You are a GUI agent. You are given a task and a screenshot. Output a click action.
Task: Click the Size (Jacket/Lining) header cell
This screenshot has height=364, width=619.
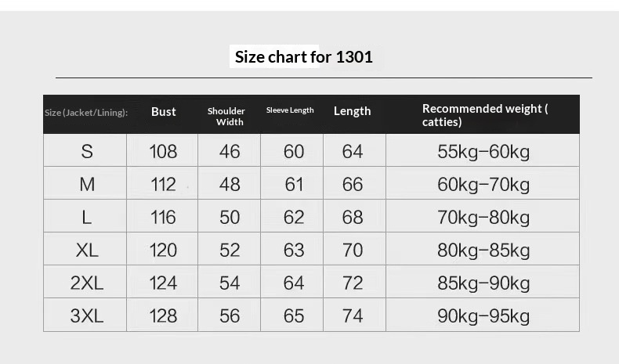[86, 113]
